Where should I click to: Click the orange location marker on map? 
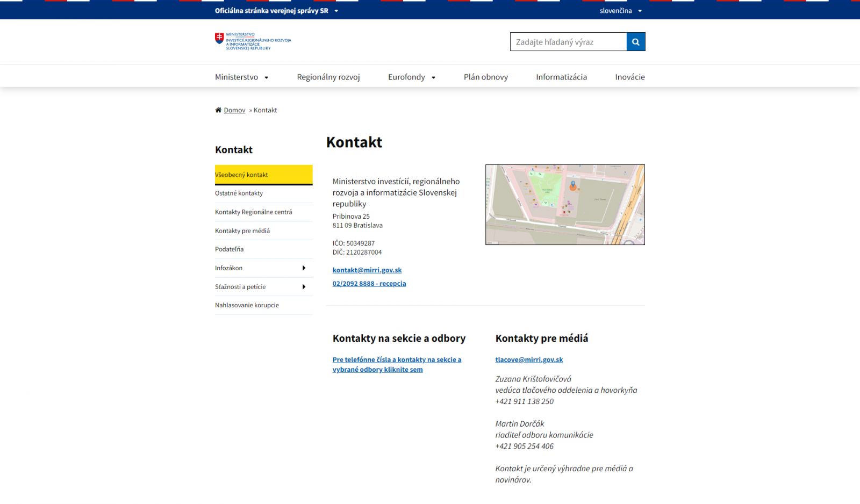[x=573, y=185]
